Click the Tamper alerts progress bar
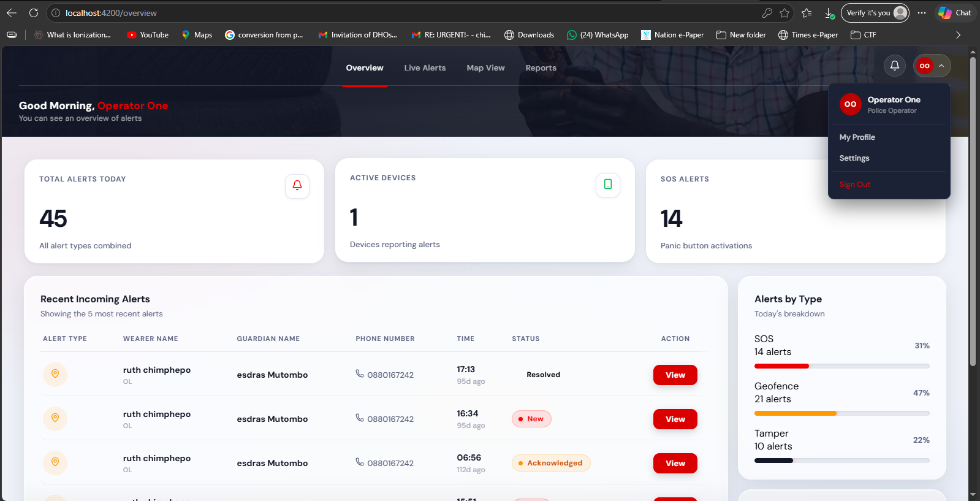Image resolution: width=980 pixels, height=501 pixels. pyautogui.click(x=841, y=461)
